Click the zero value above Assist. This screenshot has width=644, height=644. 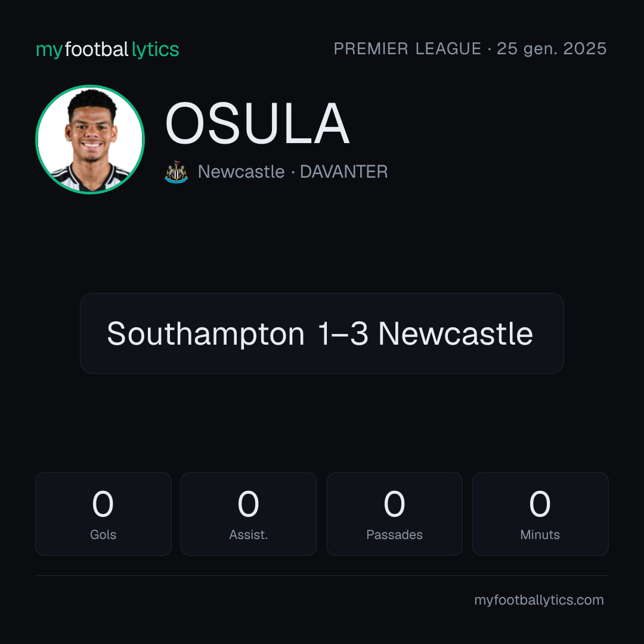(x=249, y=504)
